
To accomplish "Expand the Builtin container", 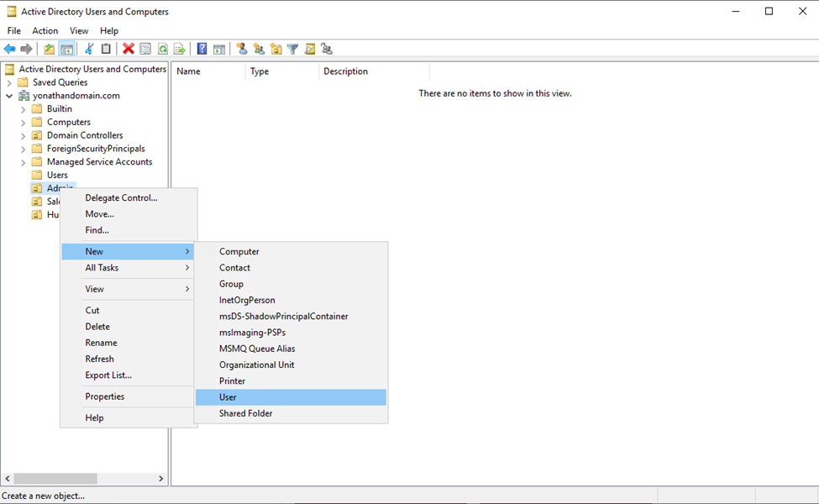I will [23, 109].
